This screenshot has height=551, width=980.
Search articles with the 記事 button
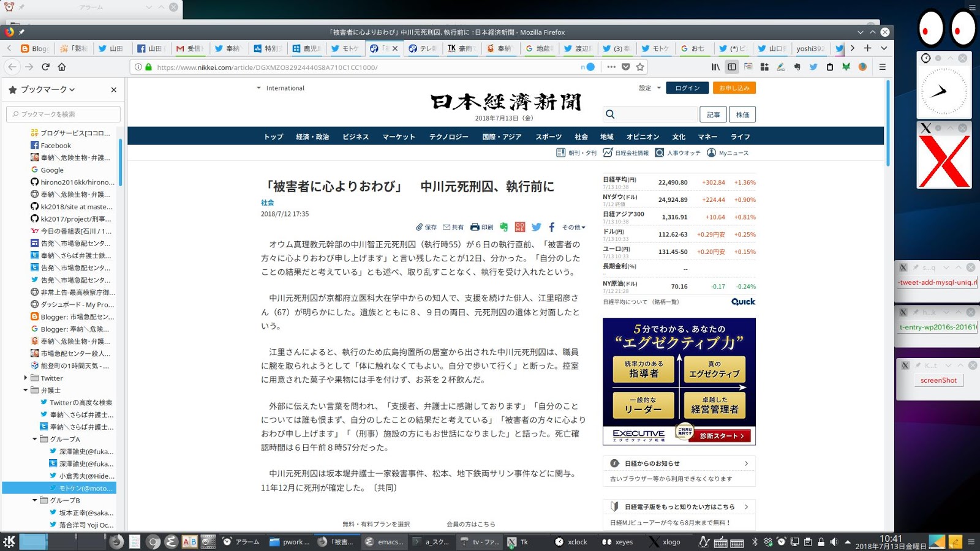714,114
